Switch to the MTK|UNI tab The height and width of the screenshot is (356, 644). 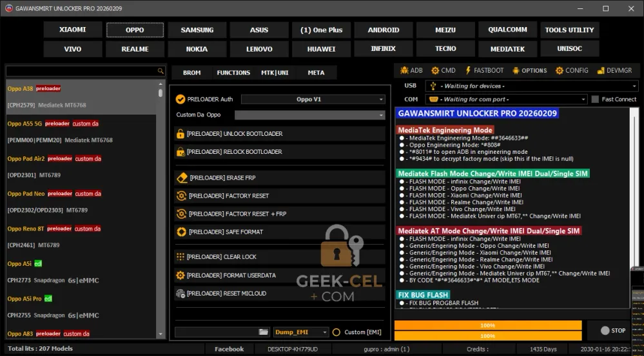pos(275,73)
